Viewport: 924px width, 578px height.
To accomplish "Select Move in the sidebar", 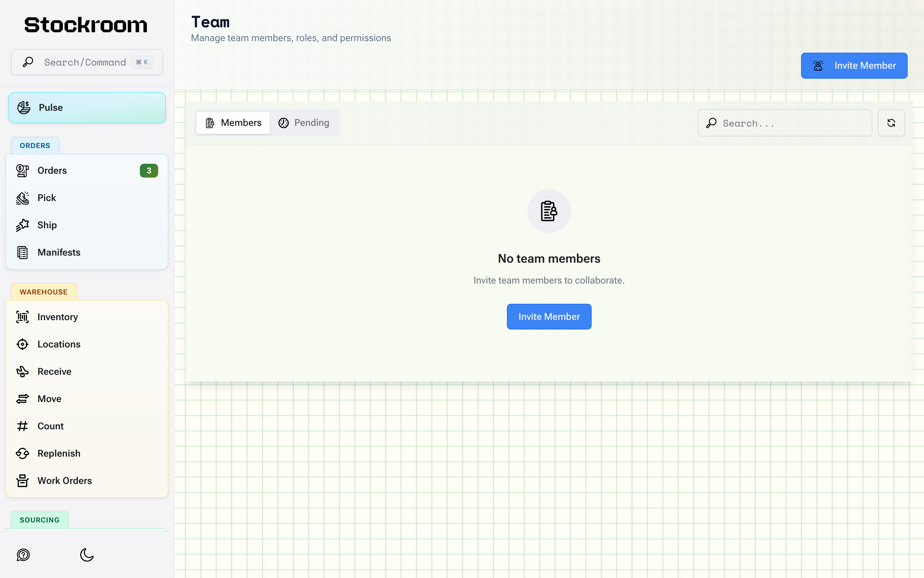I will pyautogui.click(x=87, y=399).
